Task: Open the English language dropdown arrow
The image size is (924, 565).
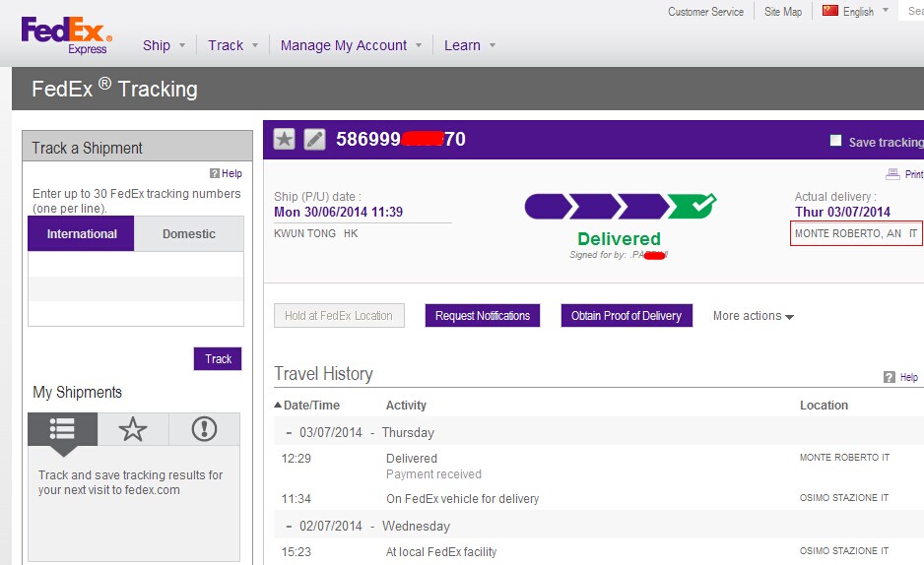Action: coord(886,10)
